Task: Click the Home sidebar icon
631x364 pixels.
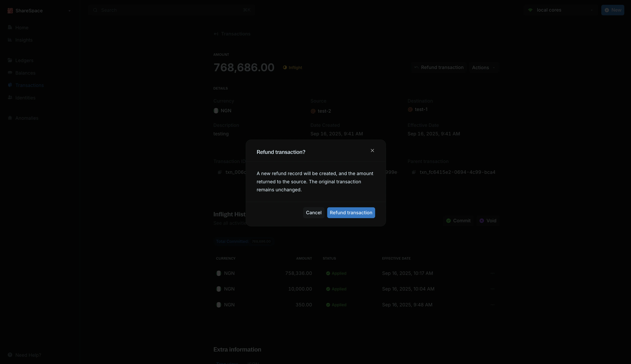Action: pos(10,27)
